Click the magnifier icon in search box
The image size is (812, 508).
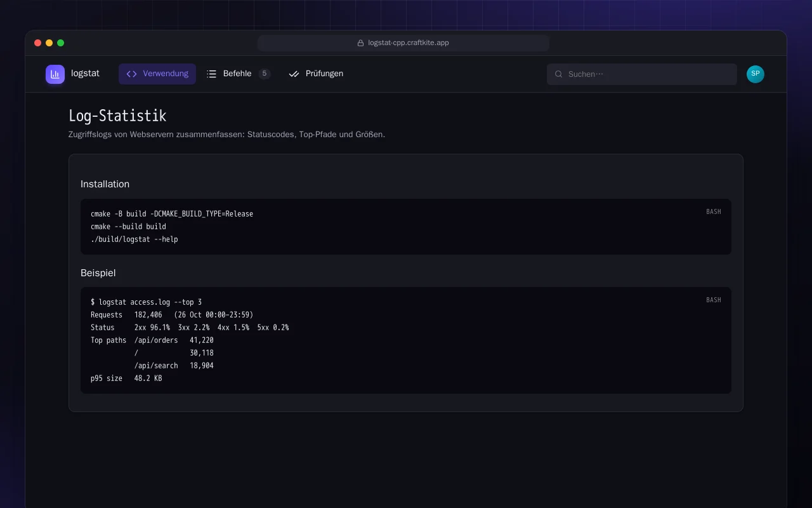coord(559,74)
